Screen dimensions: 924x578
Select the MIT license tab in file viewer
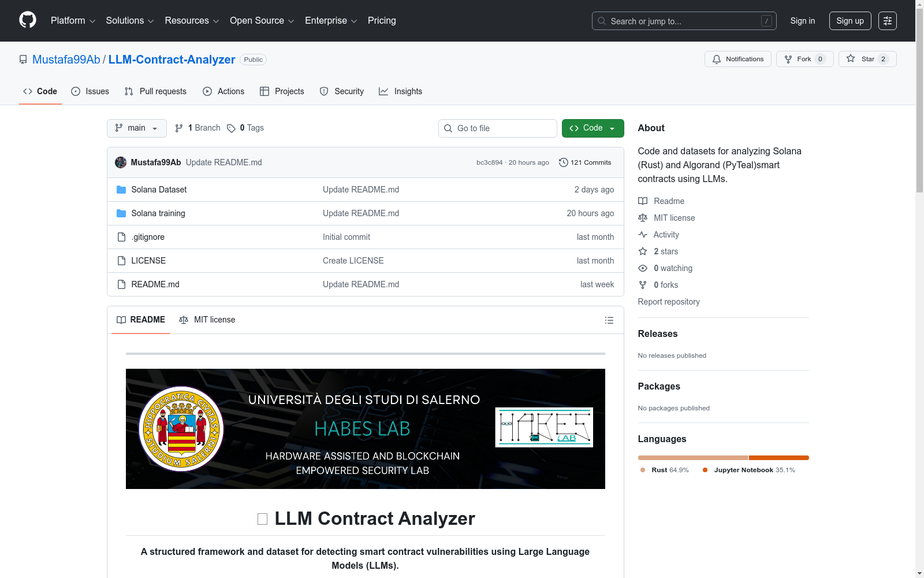(207, 320)
